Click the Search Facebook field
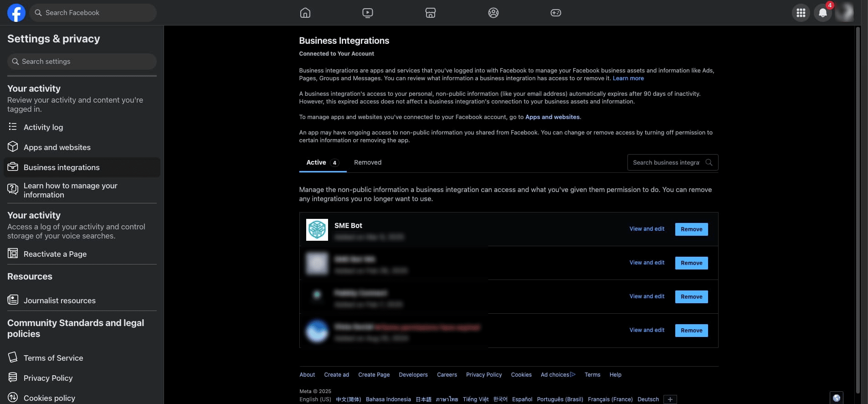 93,13
